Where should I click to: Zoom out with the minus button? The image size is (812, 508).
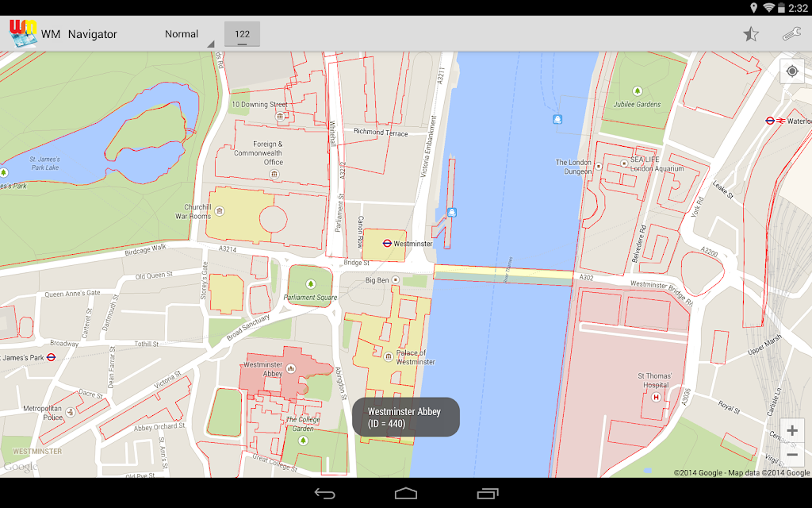click(792, 455)
